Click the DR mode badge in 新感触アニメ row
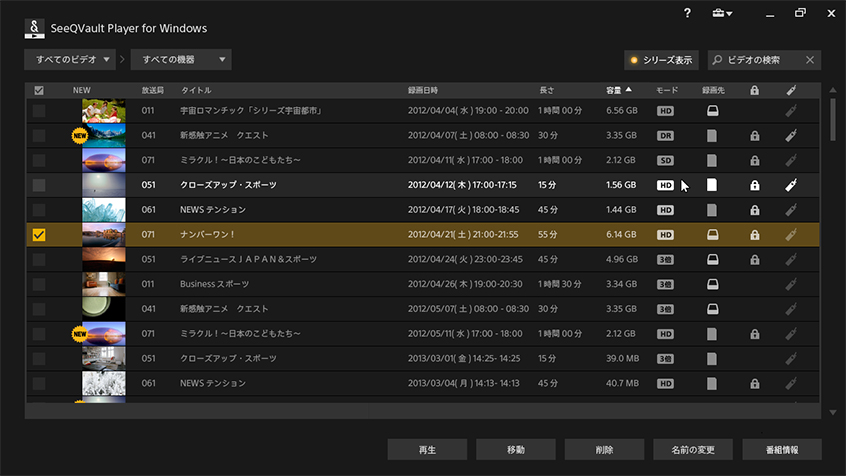The image size is (846, 476). (665, 135)
